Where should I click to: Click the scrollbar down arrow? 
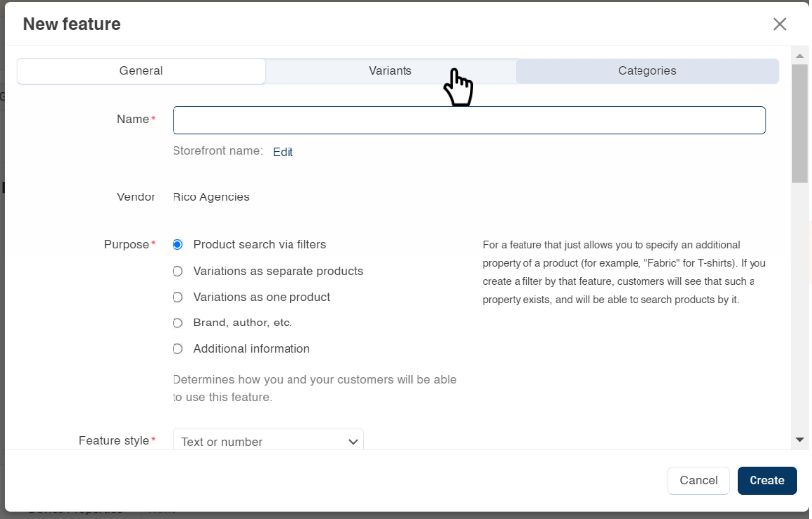pyautogui.click(x=799, y=439)
